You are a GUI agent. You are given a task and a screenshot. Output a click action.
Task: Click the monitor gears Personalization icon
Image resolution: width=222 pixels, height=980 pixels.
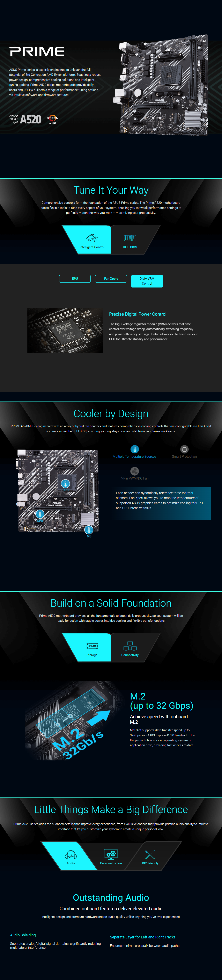pyautogui.click(x=111, y=854)
